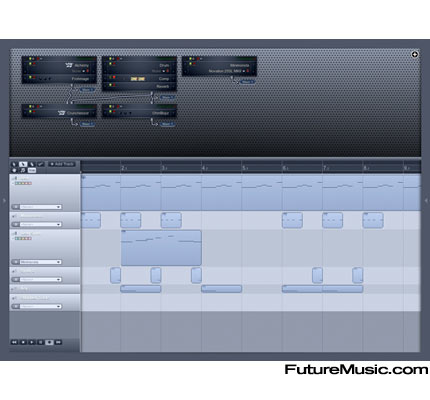Toggle the green LED on the Reverb row
This screenshot has height=400, width=430.
pyautogui.click(x=110, y=85)
